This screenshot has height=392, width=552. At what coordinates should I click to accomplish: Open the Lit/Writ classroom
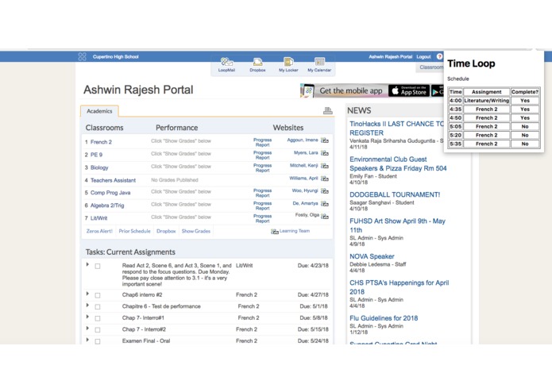click(x=99, y=218)
